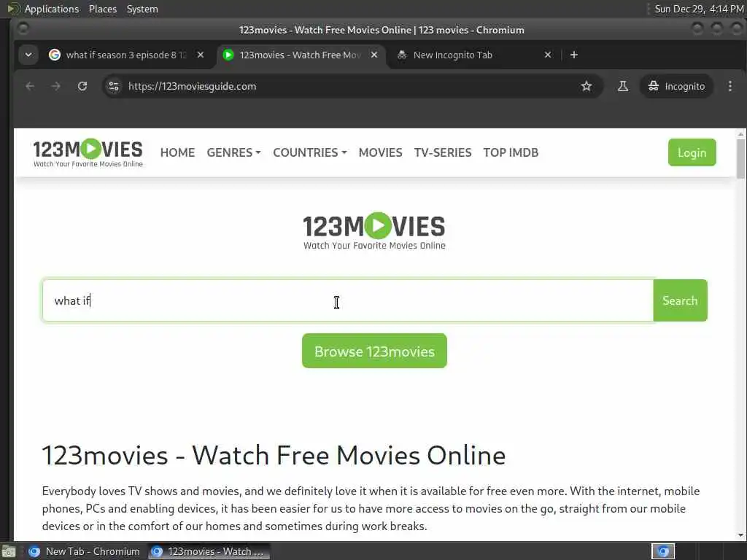The width and height of the screenshot is (747, 560).
Task: Click the Google favicon on first tab
Action: [x=55, y=55]
